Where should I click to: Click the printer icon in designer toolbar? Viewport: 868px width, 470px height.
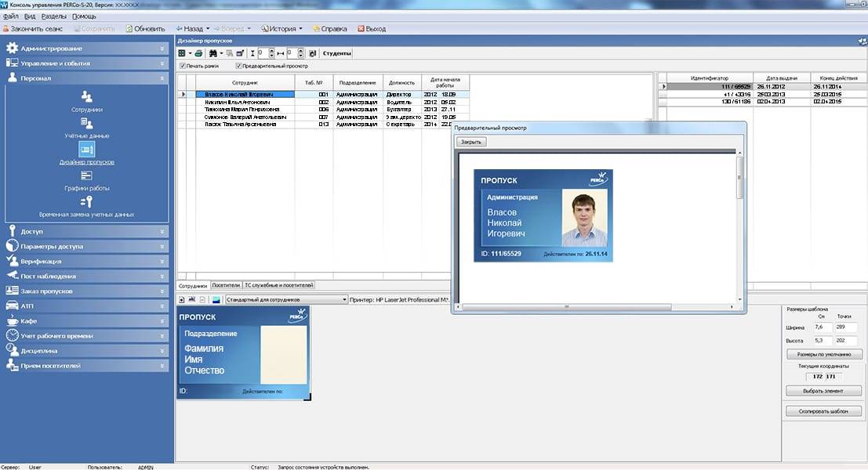click(x=198, y=53)
